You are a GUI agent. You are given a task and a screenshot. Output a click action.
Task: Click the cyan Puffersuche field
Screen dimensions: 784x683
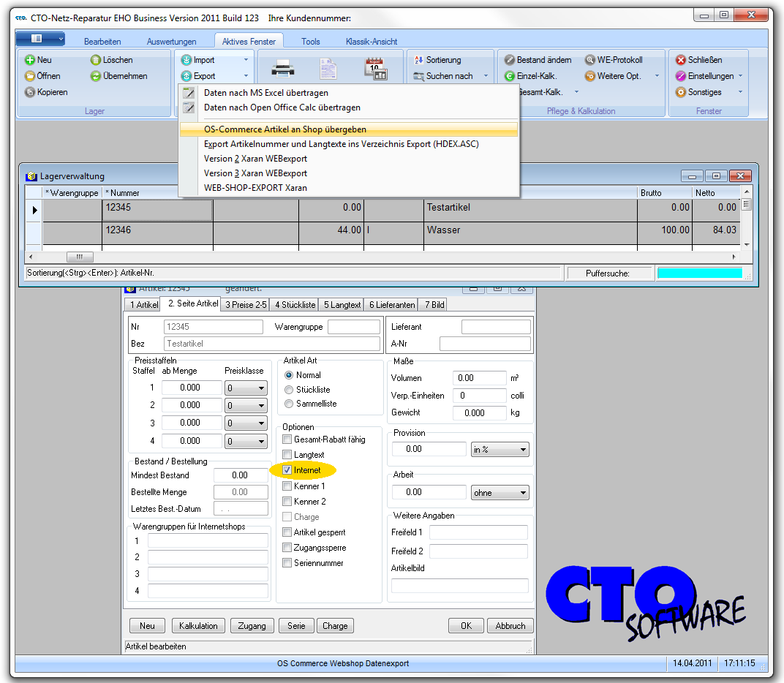click(700, 273)
